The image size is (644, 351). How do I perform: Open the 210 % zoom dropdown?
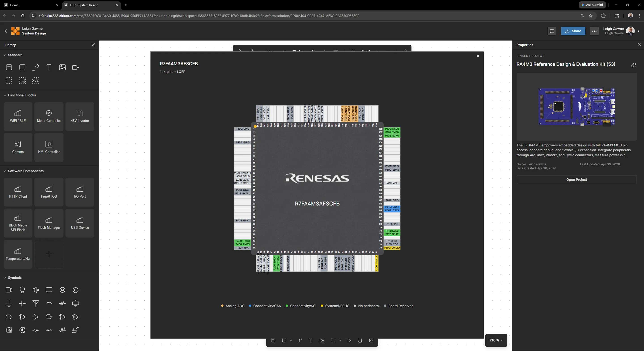(x=496, y=340)
